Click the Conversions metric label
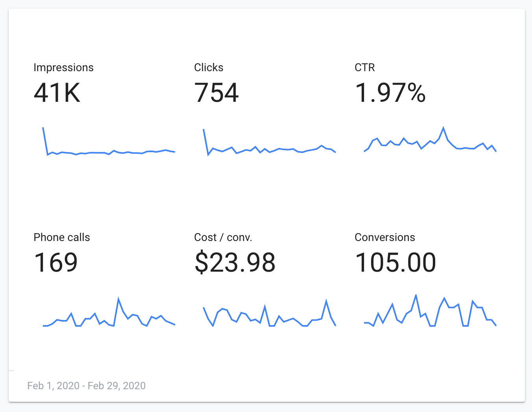The image size is (532, 412). 385,237
